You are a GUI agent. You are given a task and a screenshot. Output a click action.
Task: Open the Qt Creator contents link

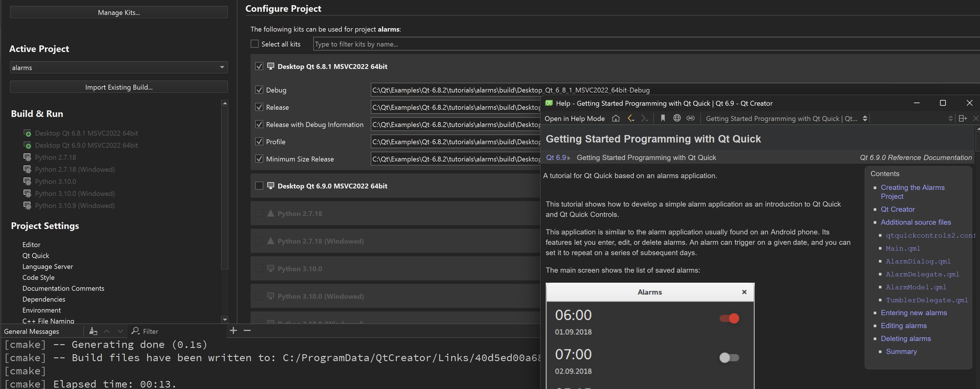click(898, 209)
